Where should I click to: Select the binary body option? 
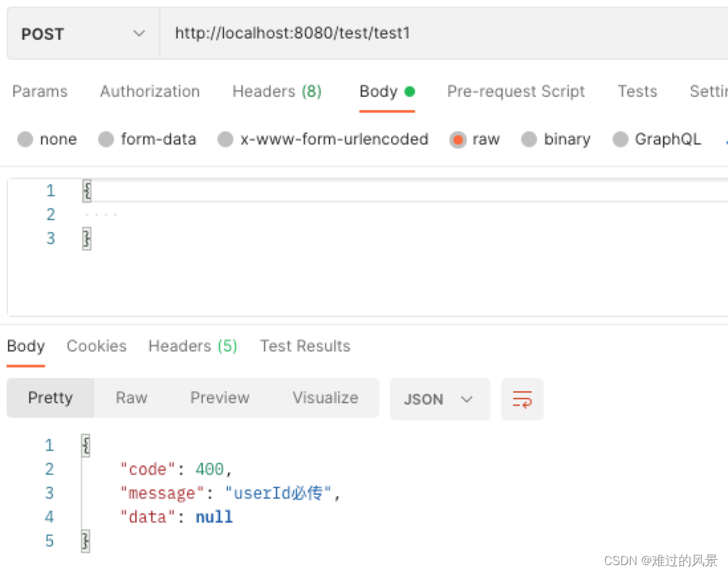pos(556,139)
